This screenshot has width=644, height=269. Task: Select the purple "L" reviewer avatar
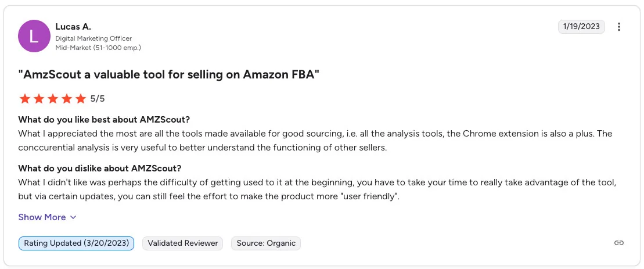tap(34, 36)
